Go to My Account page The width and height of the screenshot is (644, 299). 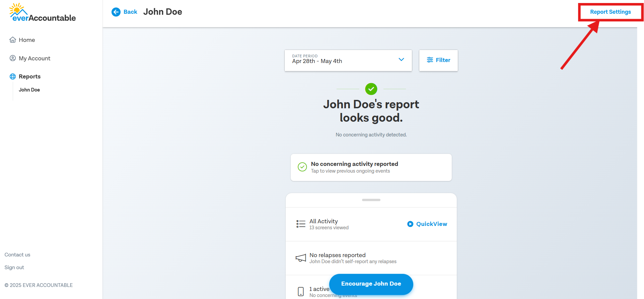click(34, 58)
